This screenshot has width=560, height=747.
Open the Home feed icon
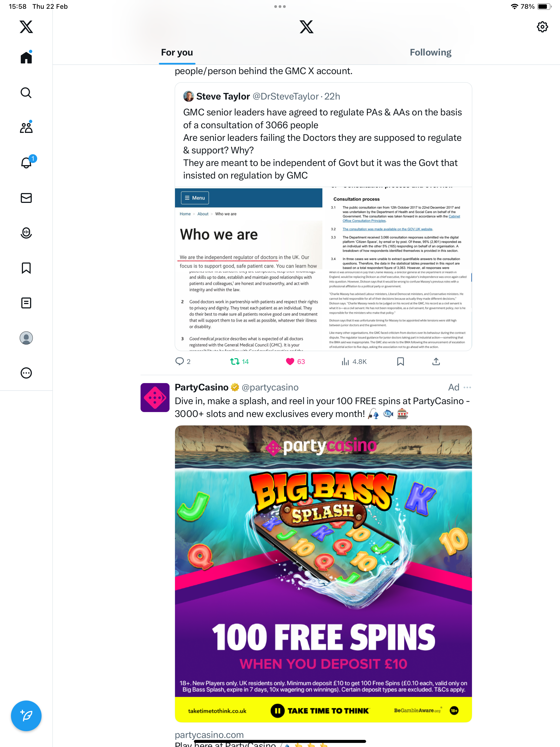point(26,57)
